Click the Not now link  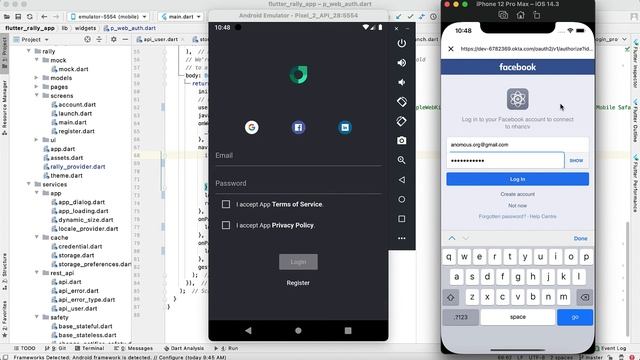click(x=518, y=206)
